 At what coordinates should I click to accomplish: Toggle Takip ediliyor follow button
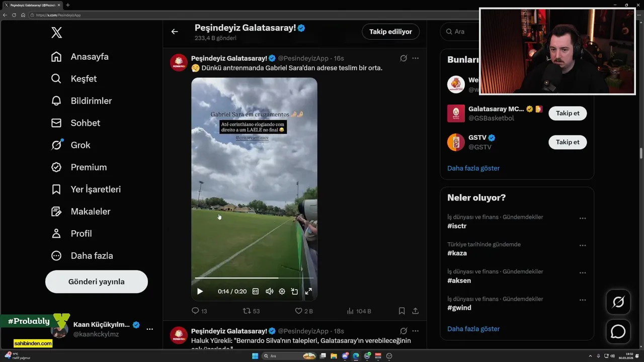click(x=390, y=32)
